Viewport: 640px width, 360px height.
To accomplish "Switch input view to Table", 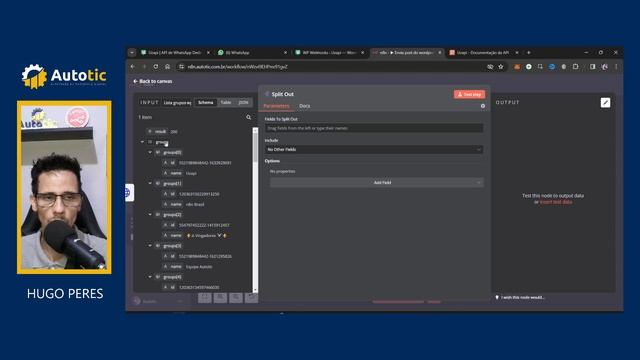I will pos(226,102).
